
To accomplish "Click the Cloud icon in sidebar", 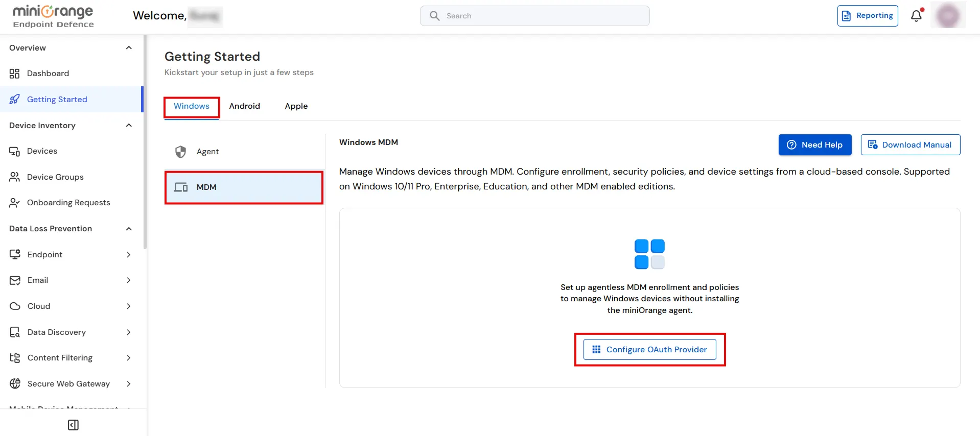I will click(x=15, y=306).
